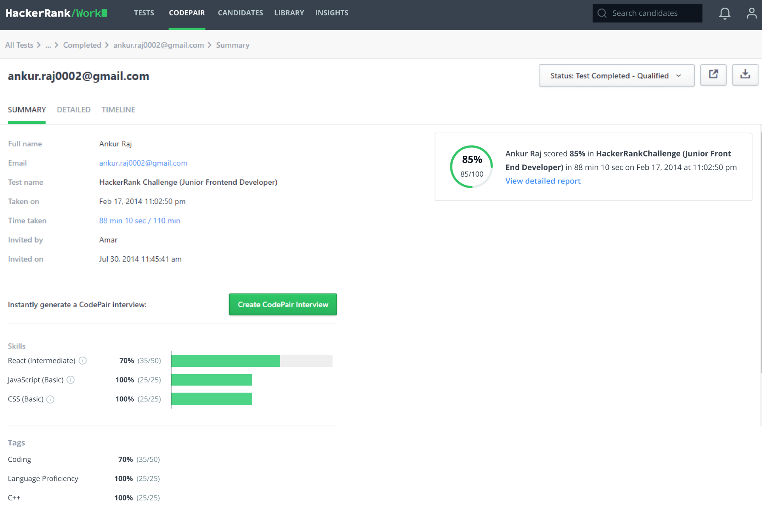This screenshot has width=762, height=532.
Task: Click the Skills section heading
Action: [17, 346]
